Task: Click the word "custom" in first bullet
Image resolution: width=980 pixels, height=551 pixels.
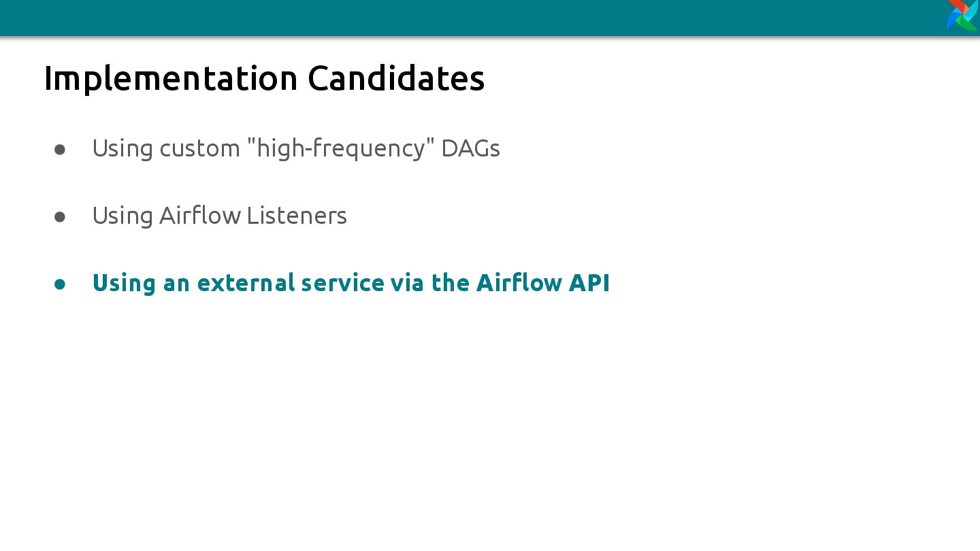Action: (x=200, y=148)
